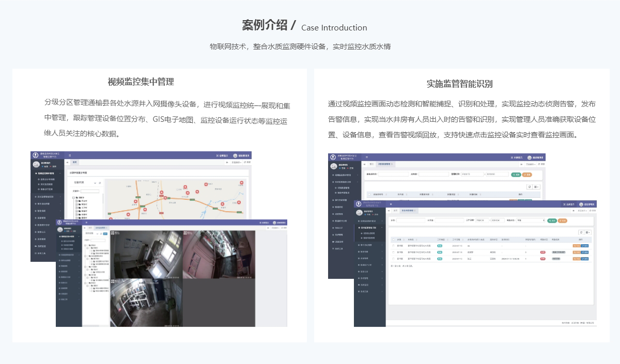This screenshot has width=620, height=364.
Task: Click first row blue edit button in records table
Action: [585, 246]
